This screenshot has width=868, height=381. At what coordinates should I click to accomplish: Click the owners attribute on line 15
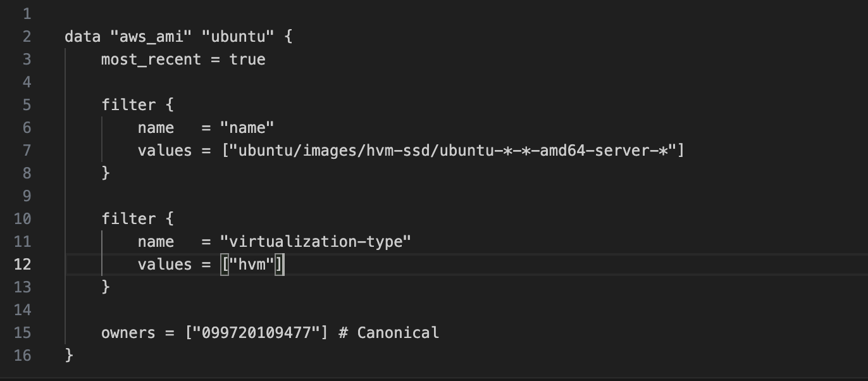(x=128, y=333)
